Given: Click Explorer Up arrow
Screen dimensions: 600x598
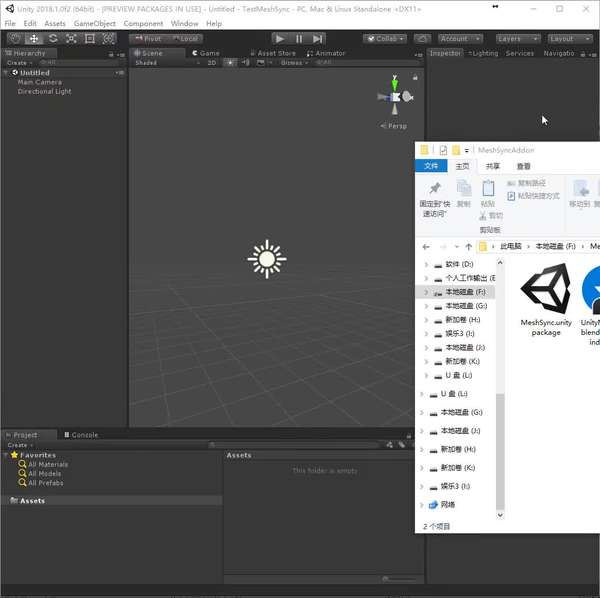Looking at the screenshot, I should [468, 247].
